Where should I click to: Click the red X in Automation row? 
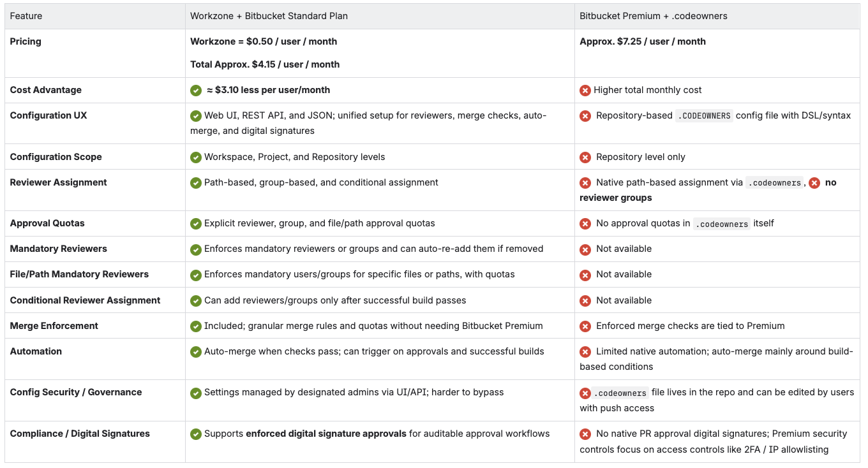[x=585, y=352]
